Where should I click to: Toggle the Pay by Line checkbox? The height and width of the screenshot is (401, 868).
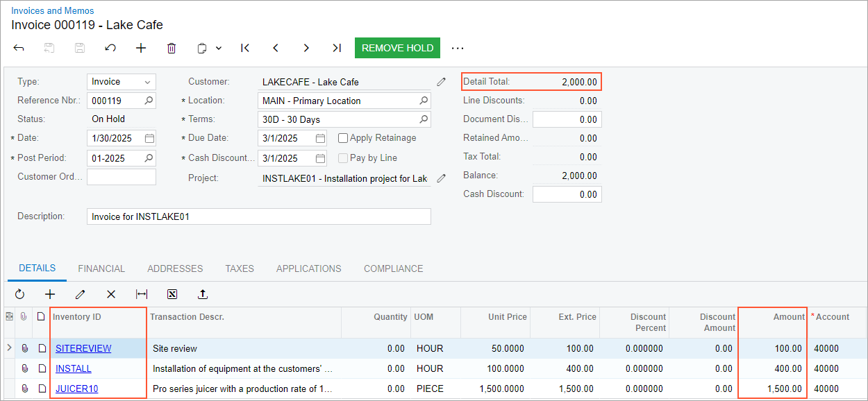343,158
